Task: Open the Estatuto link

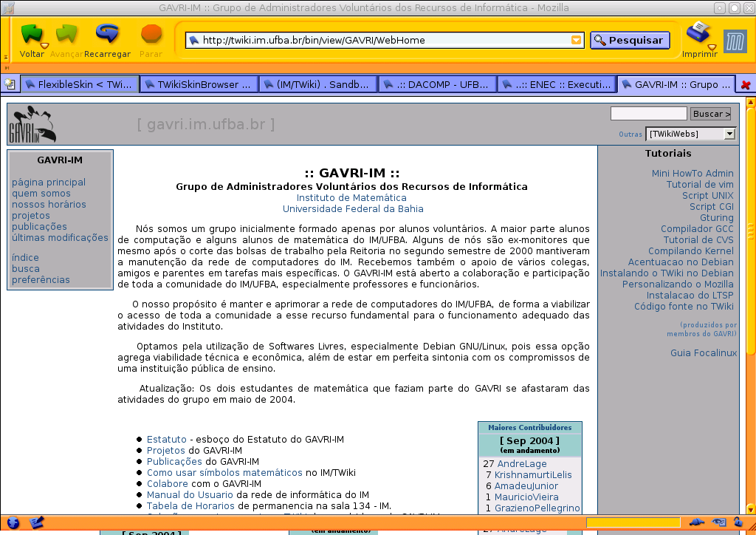Action: 166,440
